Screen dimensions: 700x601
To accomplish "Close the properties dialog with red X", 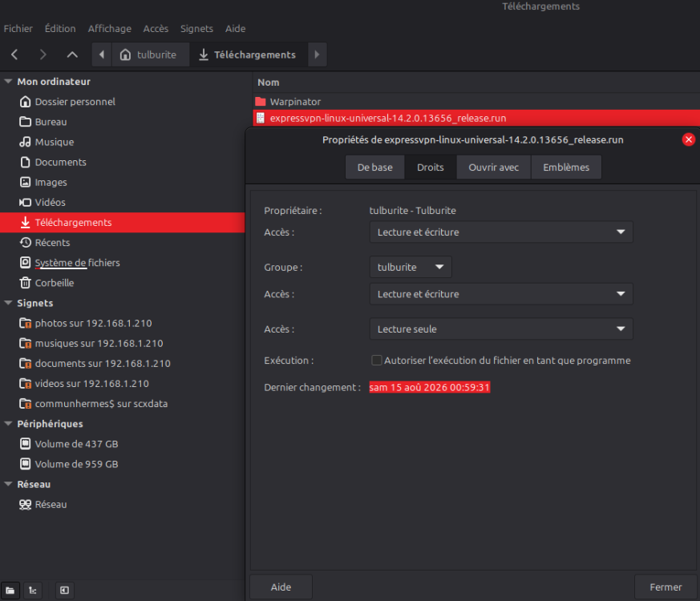I will (689, 139).
